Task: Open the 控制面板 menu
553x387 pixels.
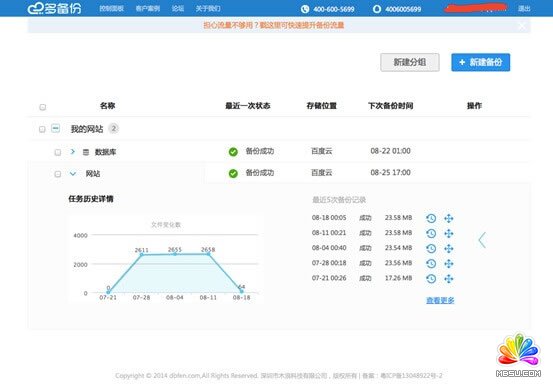Action: click(x=111, y=8)
